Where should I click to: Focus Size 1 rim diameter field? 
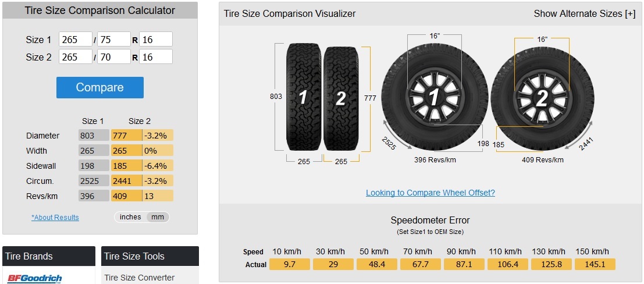(x=156, y=39)
